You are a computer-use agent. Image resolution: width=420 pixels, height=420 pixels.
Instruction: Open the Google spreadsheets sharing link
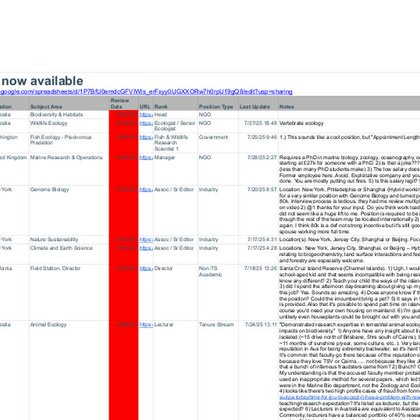[146, 92]
